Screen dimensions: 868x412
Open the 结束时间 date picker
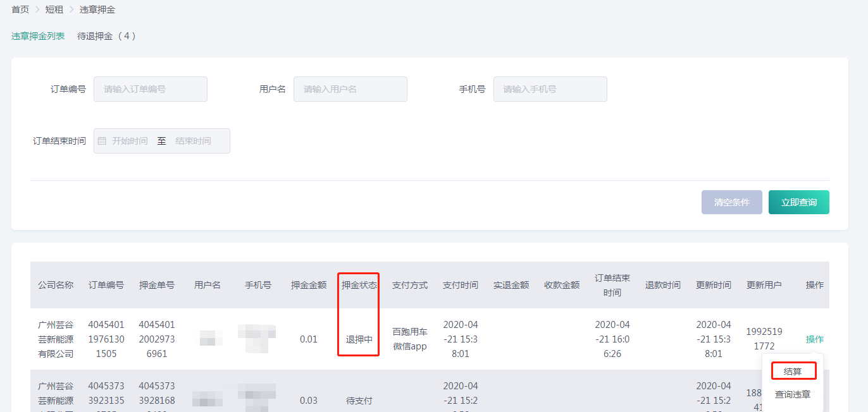193,141
